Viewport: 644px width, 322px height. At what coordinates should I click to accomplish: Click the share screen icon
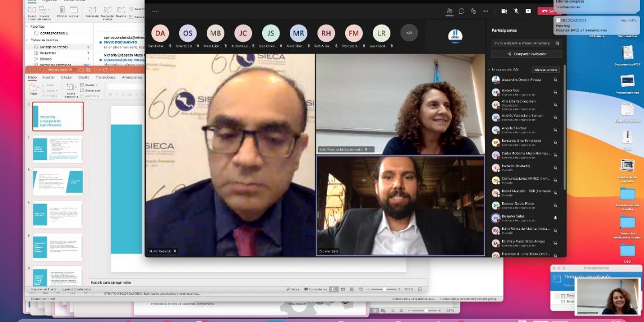coord(528,11)
